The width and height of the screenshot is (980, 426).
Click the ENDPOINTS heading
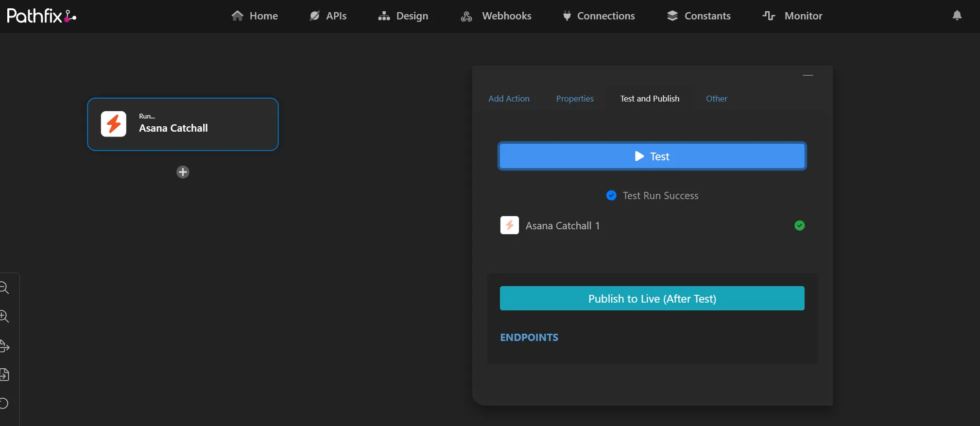[529, 338]
